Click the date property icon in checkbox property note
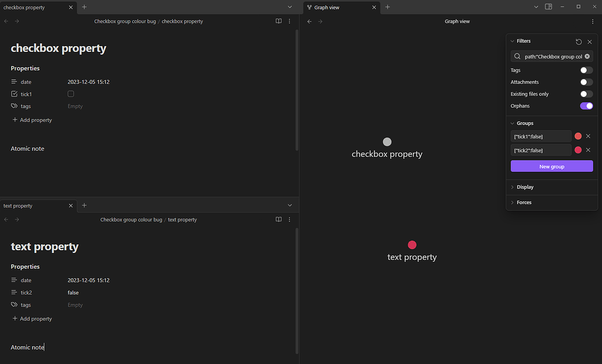 13,82
